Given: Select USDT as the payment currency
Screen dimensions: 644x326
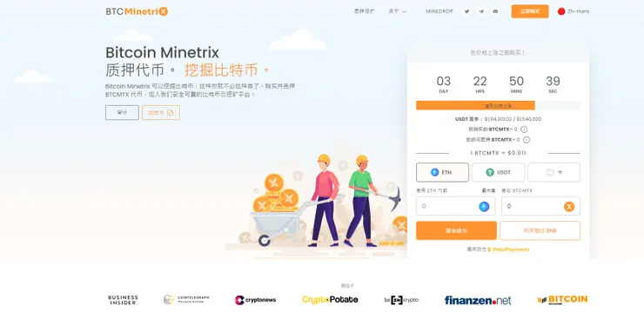Looking at the screenshot, I should pos(498,172).
